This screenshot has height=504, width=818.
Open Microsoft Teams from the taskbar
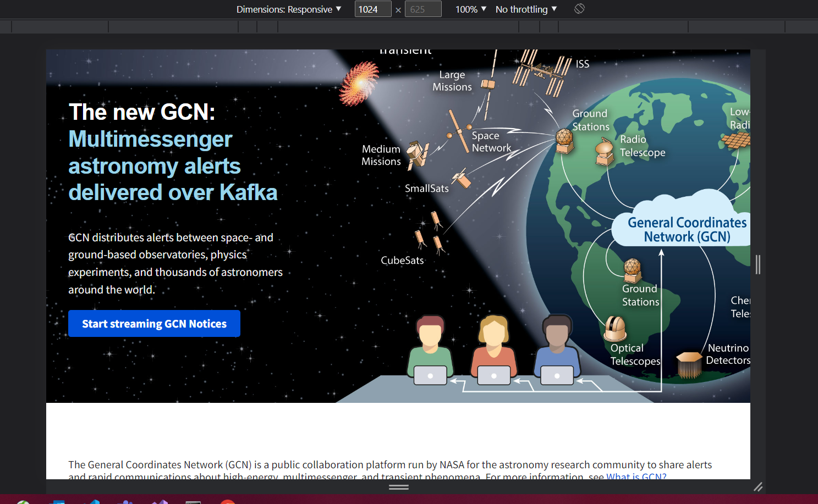point(127,502)
